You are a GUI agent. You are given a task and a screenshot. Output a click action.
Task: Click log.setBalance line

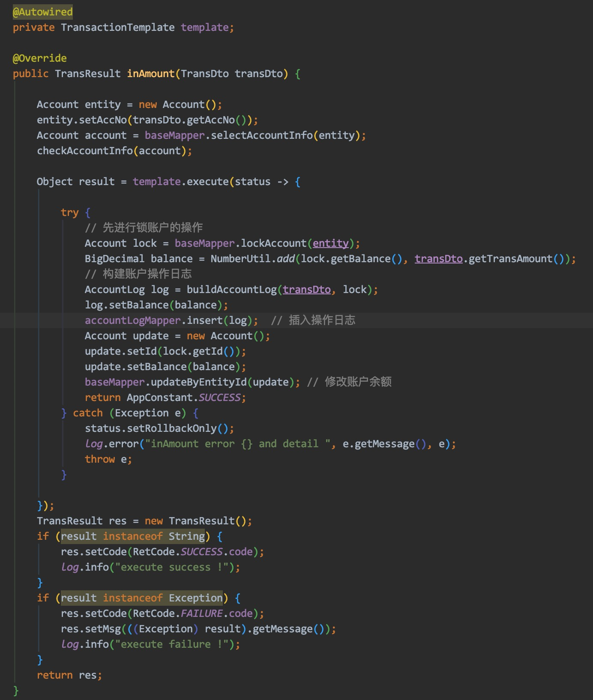[156, 305]
